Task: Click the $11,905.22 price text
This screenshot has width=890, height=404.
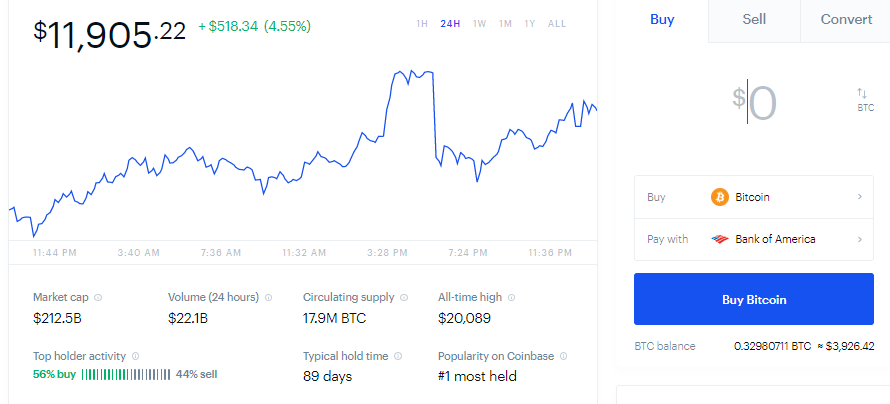Action: pyautogui.click(x=109, y=34)
